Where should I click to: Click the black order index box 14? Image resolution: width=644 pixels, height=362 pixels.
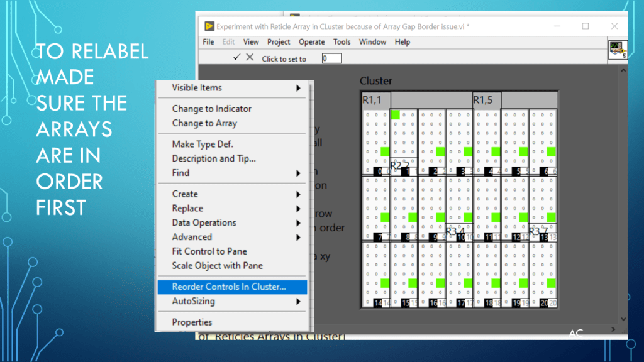(x=379, y=303)
